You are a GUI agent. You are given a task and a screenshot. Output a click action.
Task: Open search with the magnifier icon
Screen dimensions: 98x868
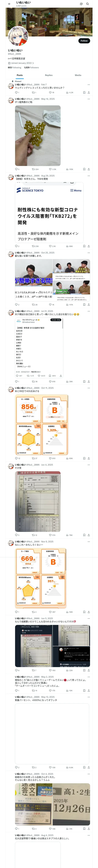[x=87, y=4]
